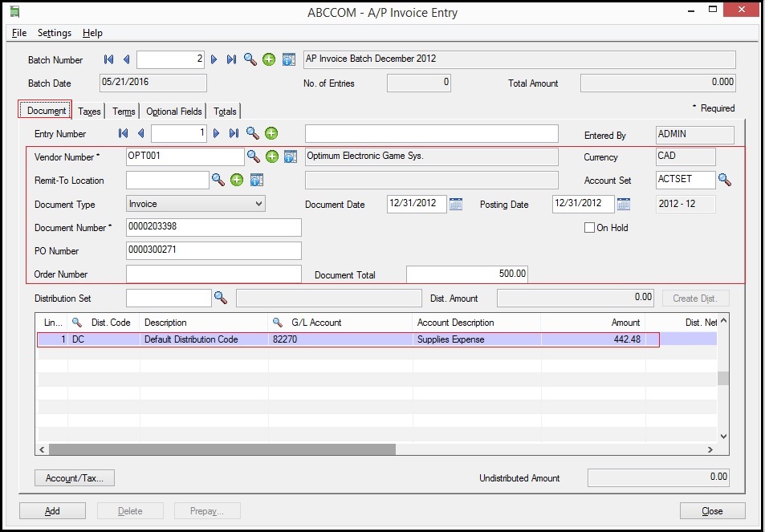Click grid vertical scrollbar down arrow

723,436
